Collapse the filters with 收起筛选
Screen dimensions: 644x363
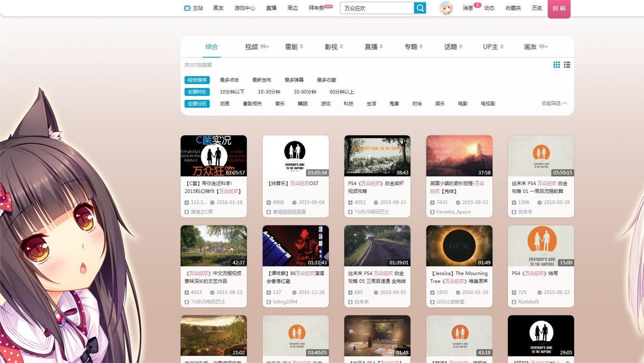[x=554, y=104]
